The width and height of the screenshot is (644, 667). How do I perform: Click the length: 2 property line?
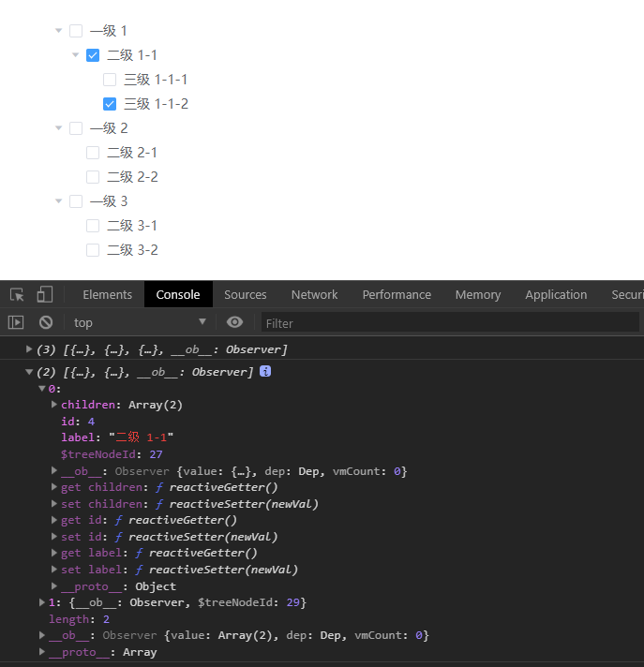click(79, 619)
